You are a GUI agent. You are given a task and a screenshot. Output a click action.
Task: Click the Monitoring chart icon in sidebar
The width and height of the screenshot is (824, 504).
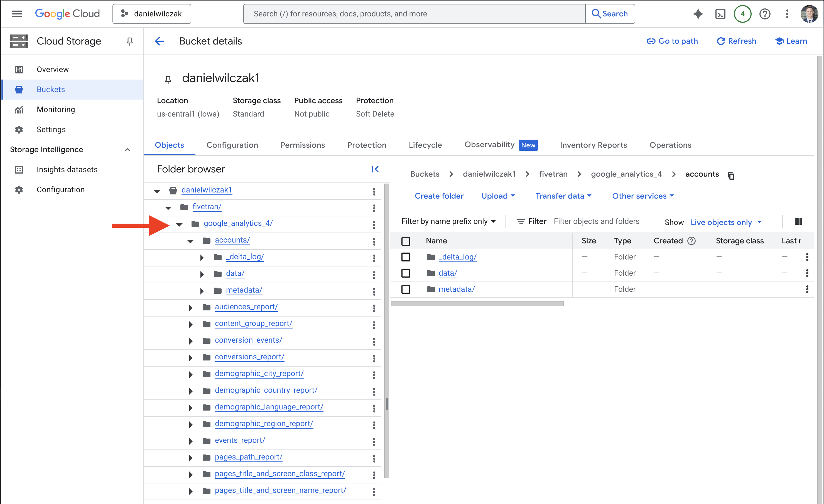(19, 109)
